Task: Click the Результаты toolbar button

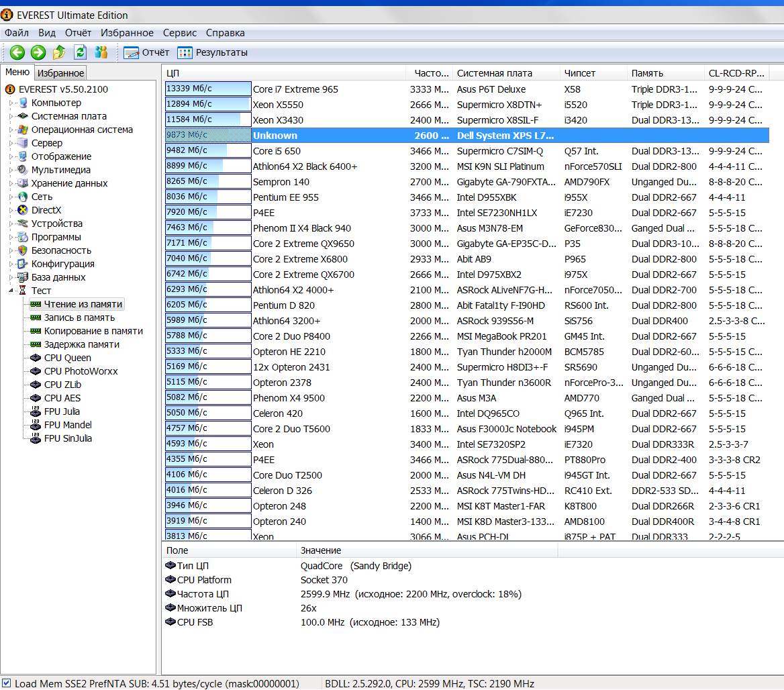Action: tap(212, 52)
